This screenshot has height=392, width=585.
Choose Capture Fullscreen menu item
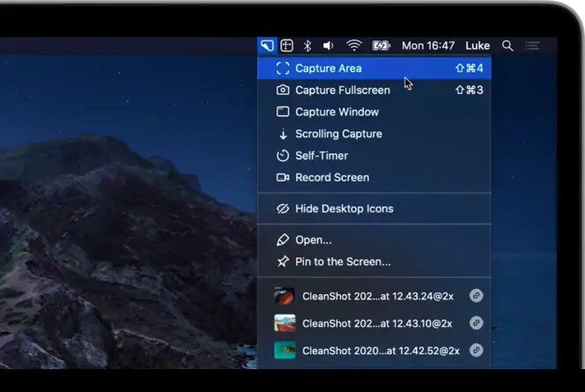tap(374, 90)
